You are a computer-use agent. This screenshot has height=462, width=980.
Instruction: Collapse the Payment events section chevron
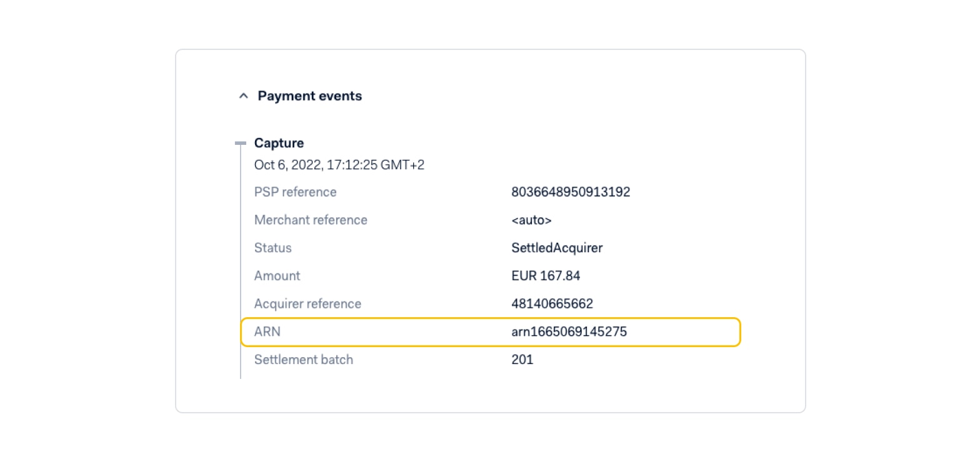243,96
